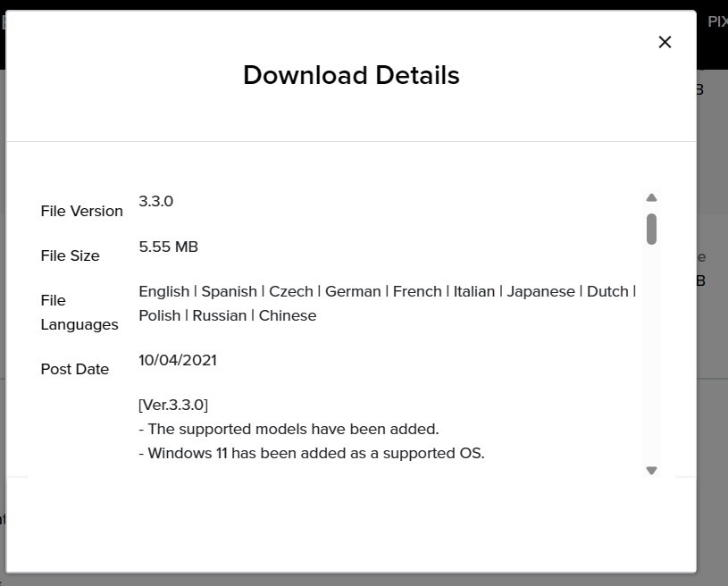Image resolution: width=728 pixels, height=586 pixels.
Task: Click the word English in languages list
Action: coord(163,291)
